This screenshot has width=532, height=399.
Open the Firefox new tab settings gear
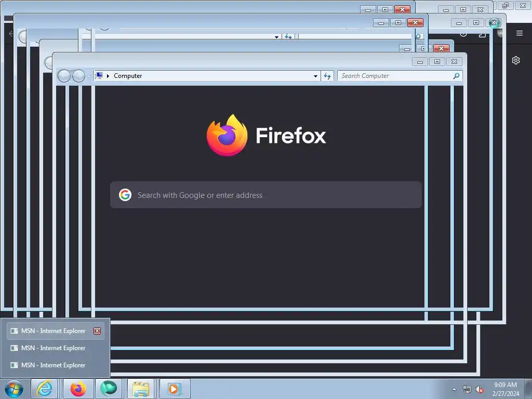pos(516,60)
